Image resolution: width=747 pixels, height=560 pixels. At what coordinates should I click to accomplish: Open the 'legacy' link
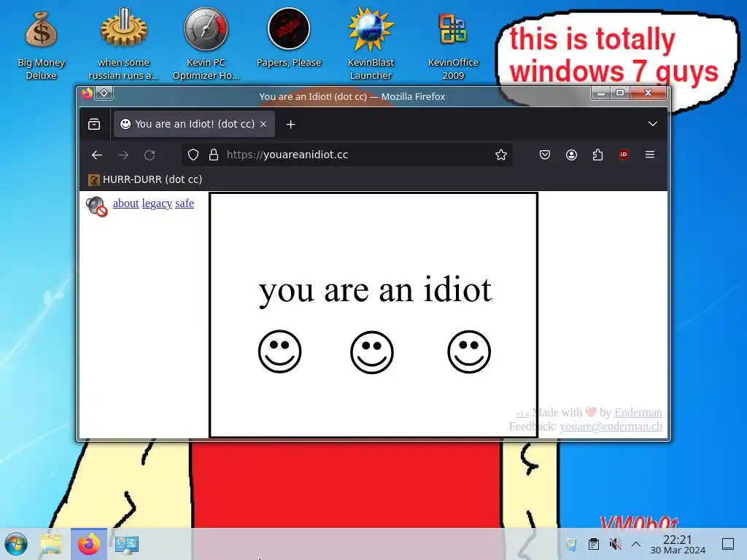tap(157, 203)
